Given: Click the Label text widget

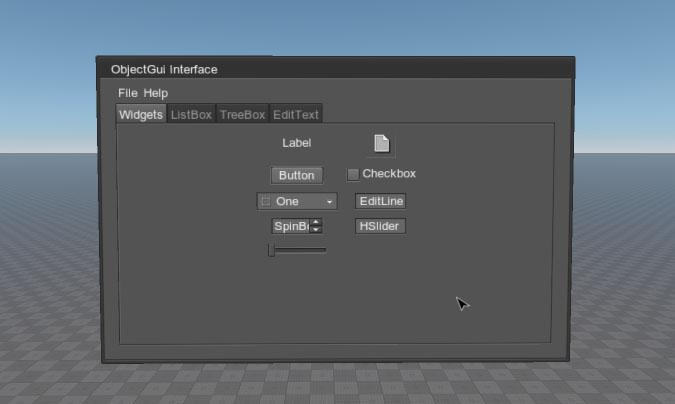Looking at the screenshot, I should [x=297, y=144].
